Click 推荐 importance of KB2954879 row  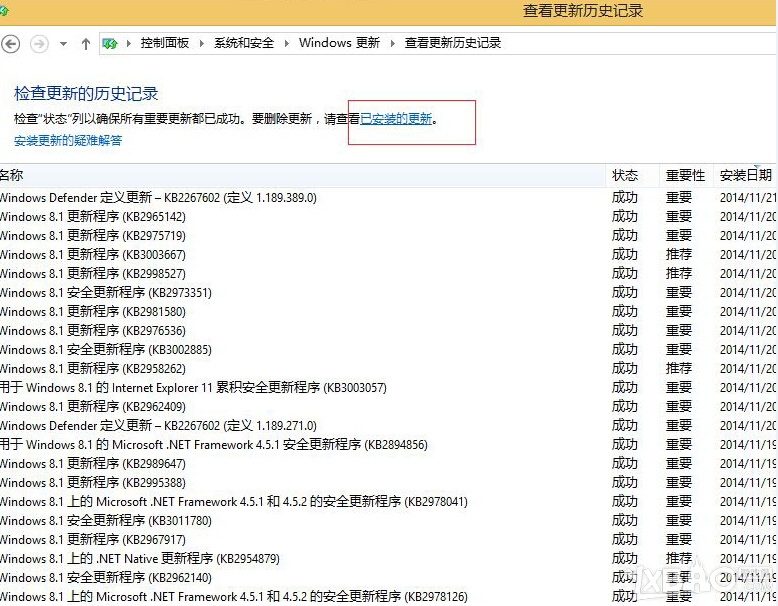tap(679, 559)
